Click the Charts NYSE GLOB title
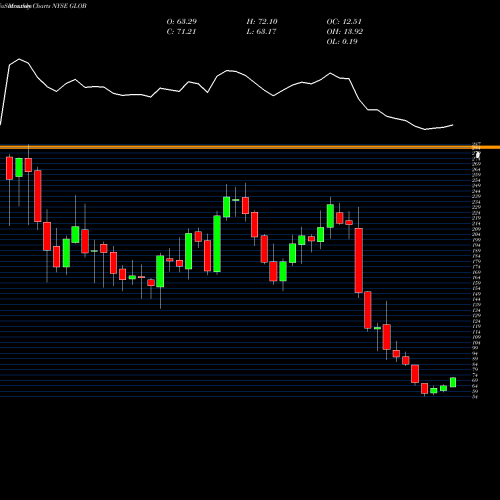 tap(59, 6)
